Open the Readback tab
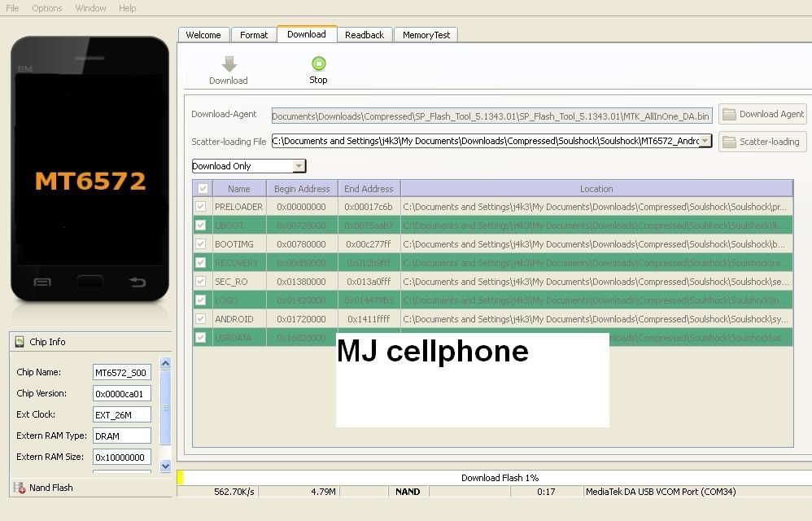Image resolution: width=812 pixels, height=521 pixels. pos(364,35)
